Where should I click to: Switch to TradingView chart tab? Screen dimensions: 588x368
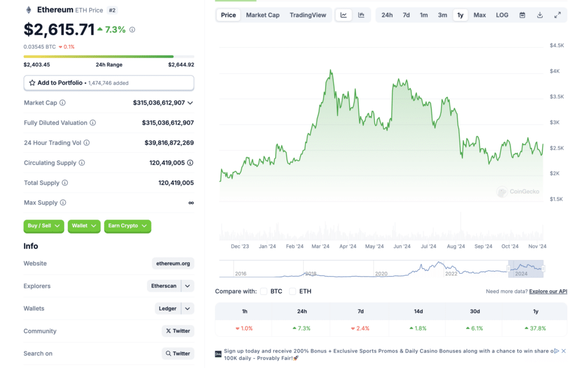click(x=308, y=15)
